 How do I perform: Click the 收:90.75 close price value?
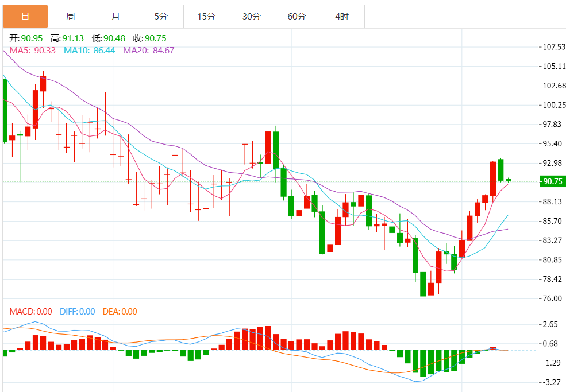(x=150, y=38)
